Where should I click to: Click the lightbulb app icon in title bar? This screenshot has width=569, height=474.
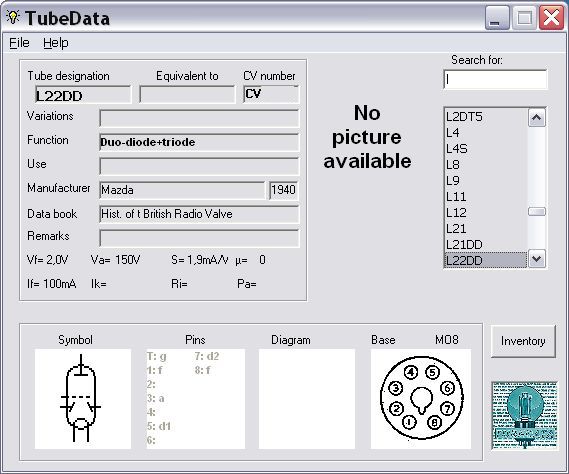click(x=13, y=17)
